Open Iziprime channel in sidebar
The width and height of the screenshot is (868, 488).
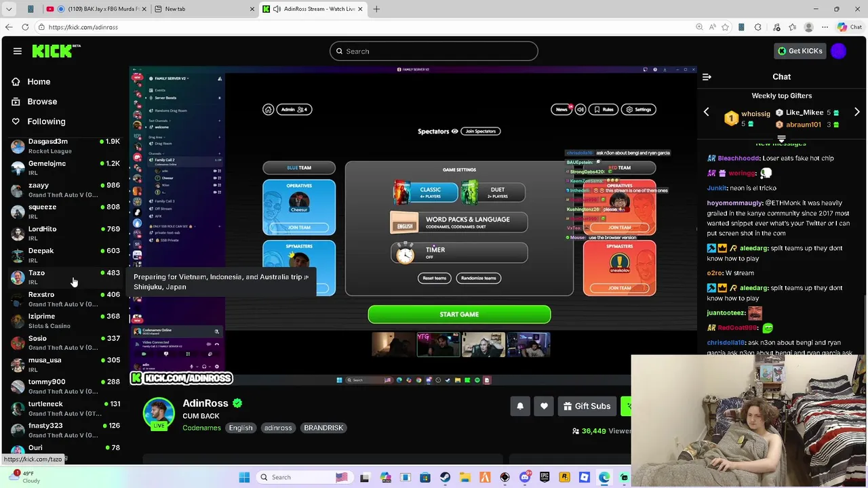coord(64,321)
